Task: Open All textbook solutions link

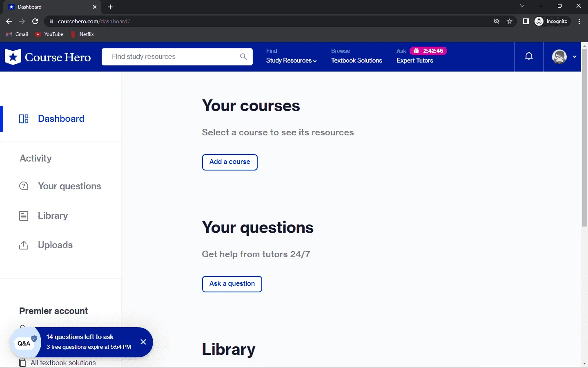Action: [63, 363]
